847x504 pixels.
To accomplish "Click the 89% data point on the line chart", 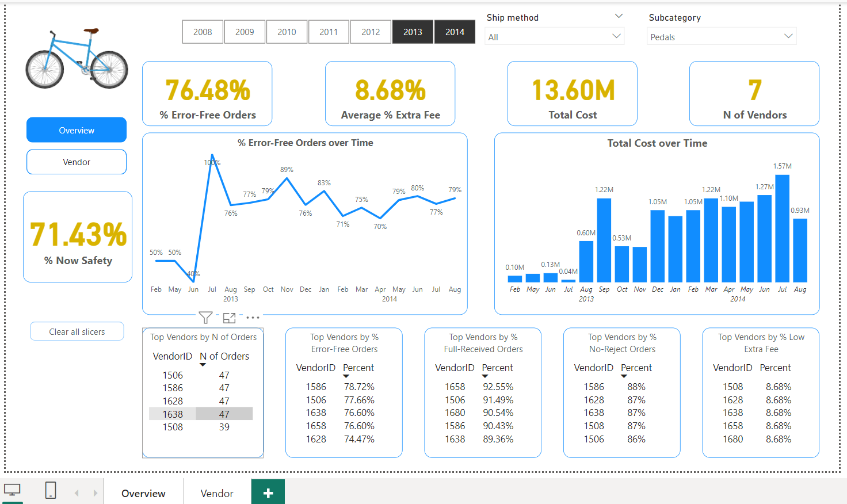I will pyautogui.click(x=287, y=178).
